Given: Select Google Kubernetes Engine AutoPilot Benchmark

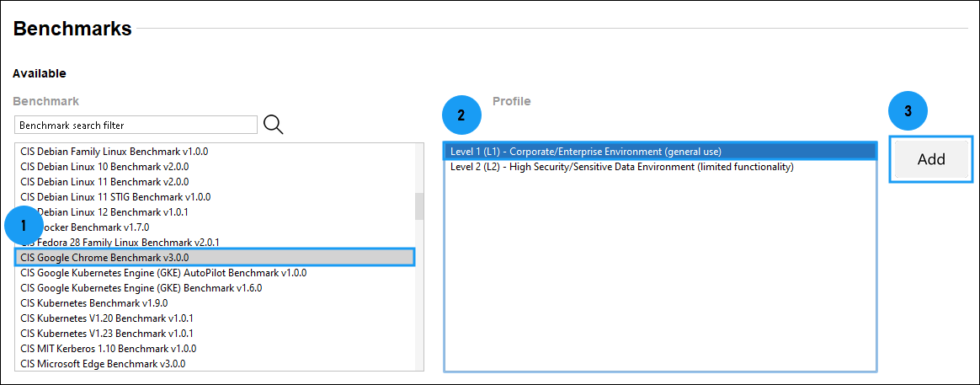Looking at the screenshot, I should (163, 273).
